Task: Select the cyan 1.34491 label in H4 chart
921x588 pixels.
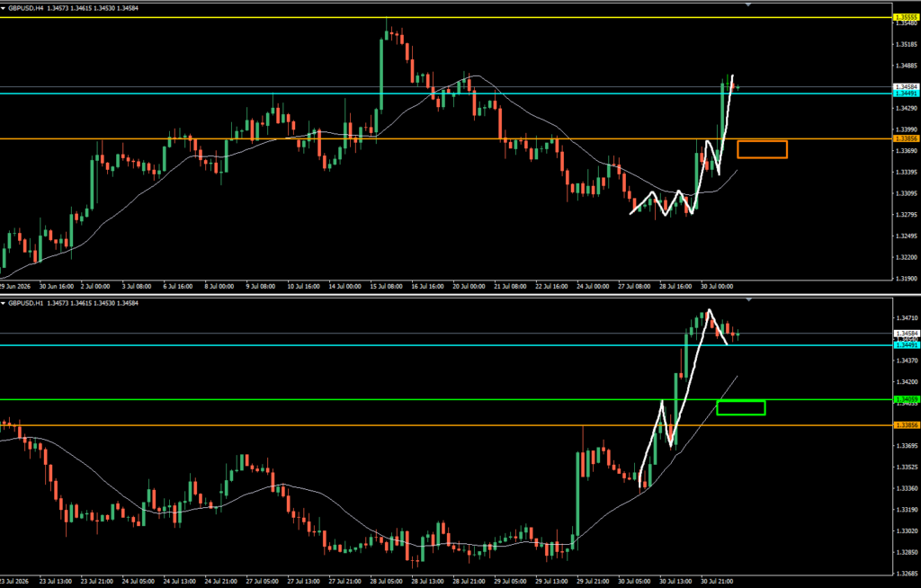Action: [x=906, y=94]
